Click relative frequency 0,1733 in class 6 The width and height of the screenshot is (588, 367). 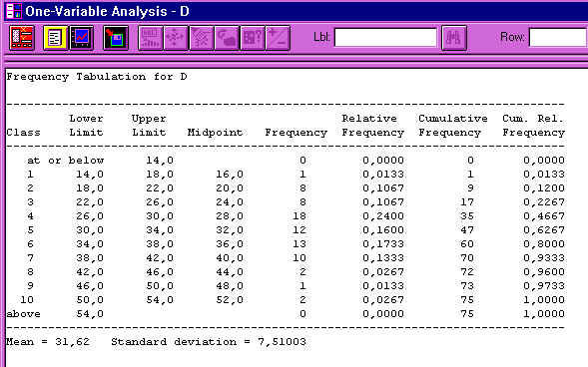tap(383, 244)
